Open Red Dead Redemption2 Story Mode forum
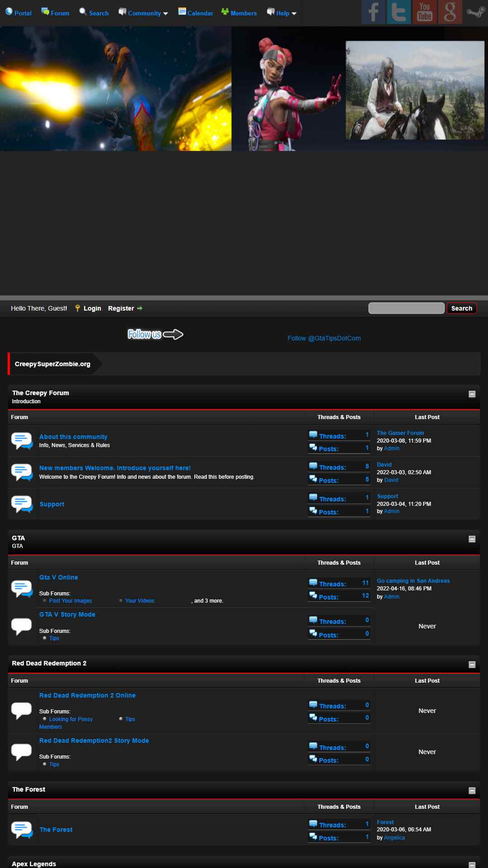 [94, 741]
